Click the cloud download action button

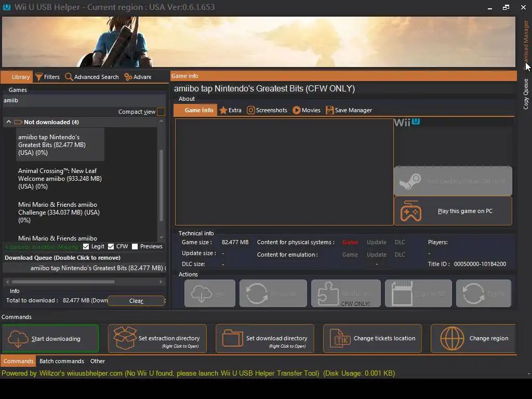(x=210, y=294)
